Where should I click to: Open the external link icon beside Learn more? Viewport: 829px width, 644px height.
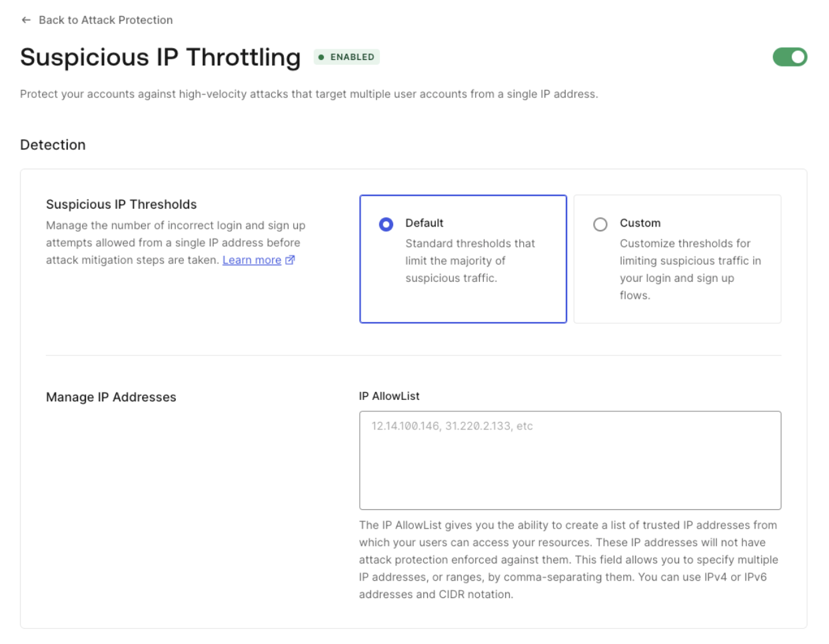(290, 260)
